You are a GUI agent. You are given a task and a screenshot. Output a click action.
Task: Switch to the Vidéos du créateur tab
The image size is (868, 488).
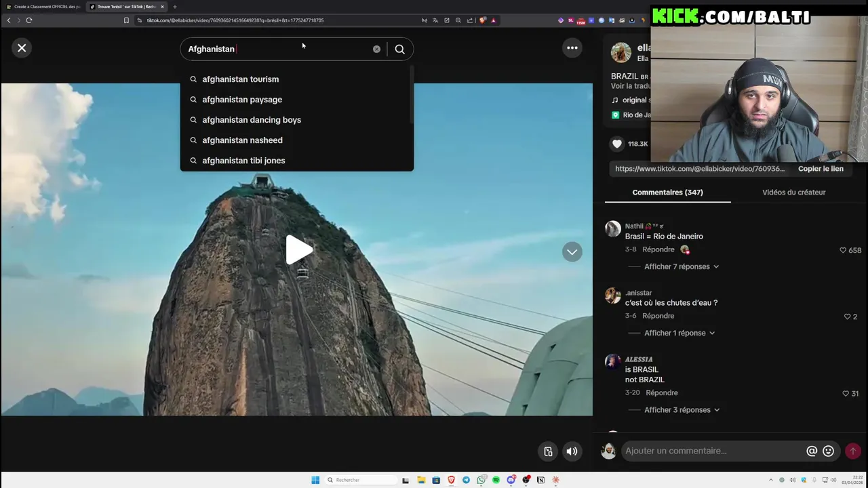tap(793, 192)
